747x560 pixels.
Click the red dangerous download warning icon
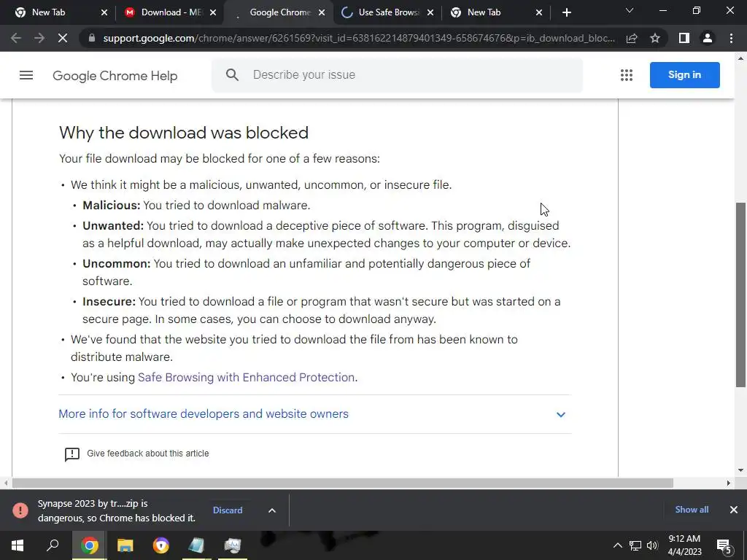coord(20,510)
